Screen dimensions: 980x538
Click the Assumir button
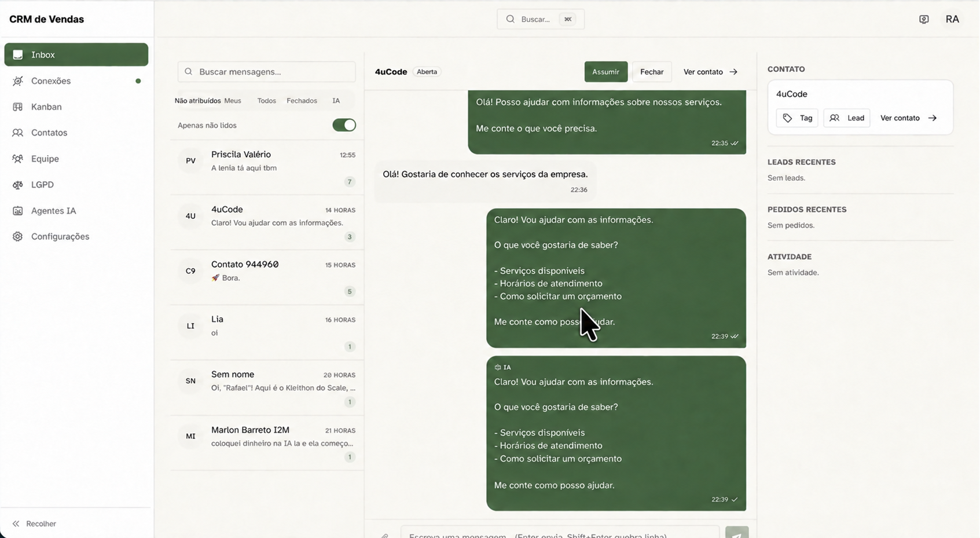(605, 72)
